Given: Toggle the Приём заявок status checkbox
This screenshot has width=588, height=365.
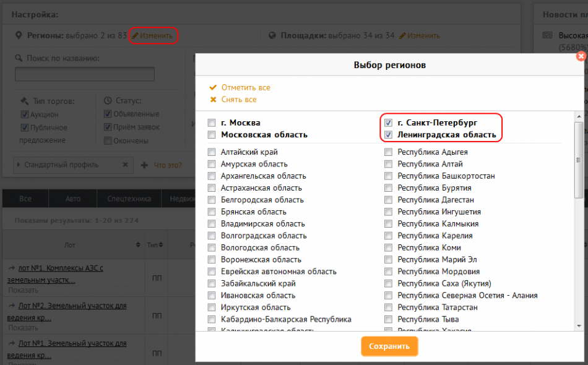Looking at the screenshot, I should tap(108, 127).
